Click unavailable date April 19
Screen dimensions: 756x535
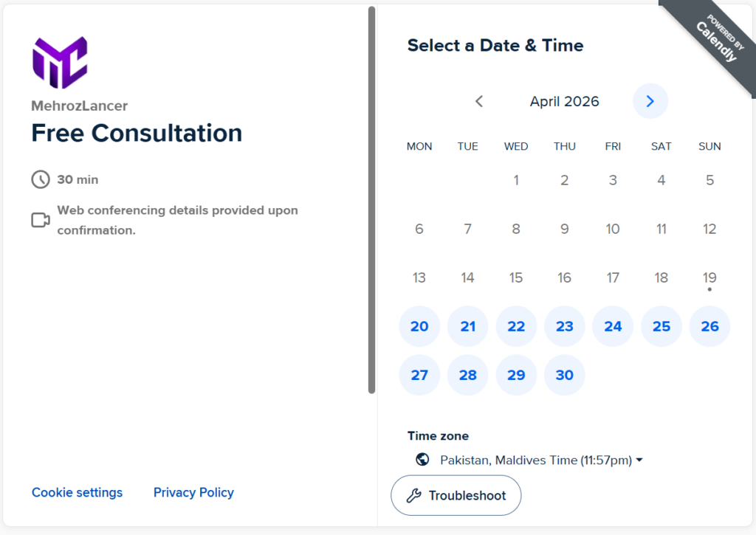point(709,277)
